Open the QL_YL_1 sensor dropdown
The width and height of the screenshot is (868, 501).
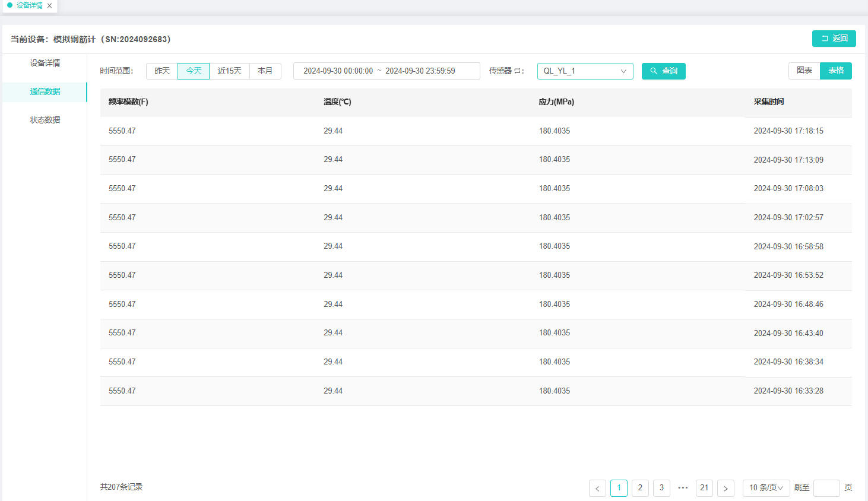coord(585,71)
